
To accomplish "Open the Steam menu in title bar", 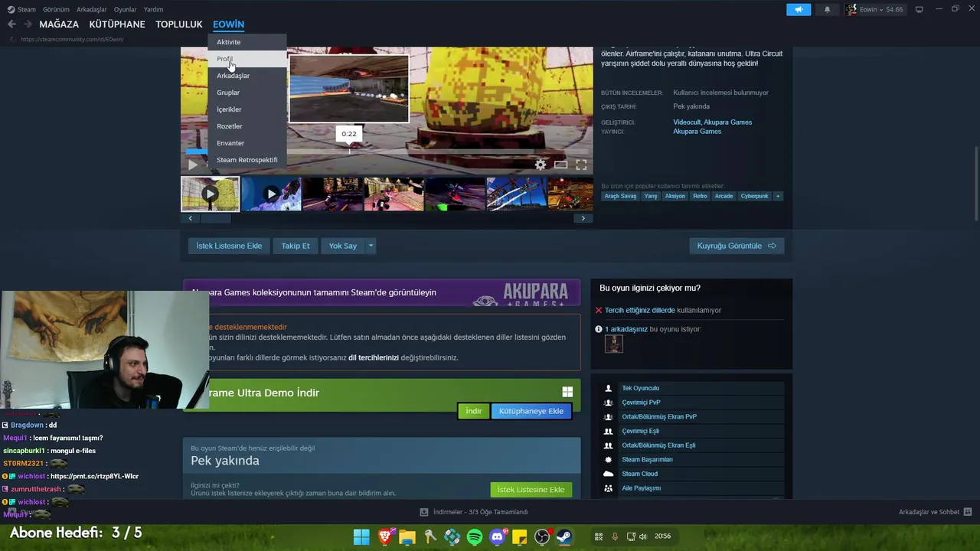I will pos(22,9).
